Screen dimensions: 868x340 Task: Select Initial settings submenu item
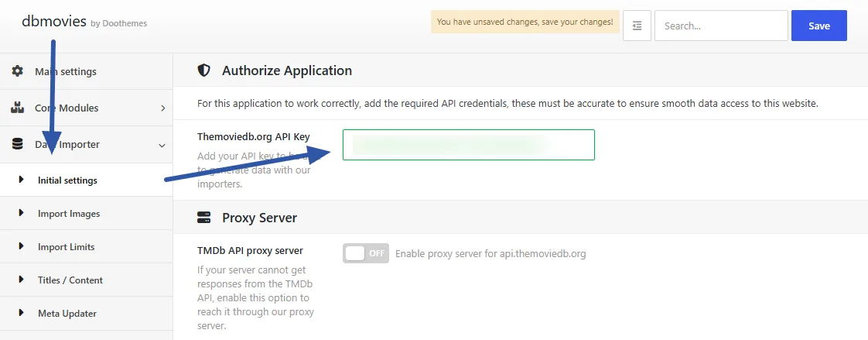(x=87, y=180)
